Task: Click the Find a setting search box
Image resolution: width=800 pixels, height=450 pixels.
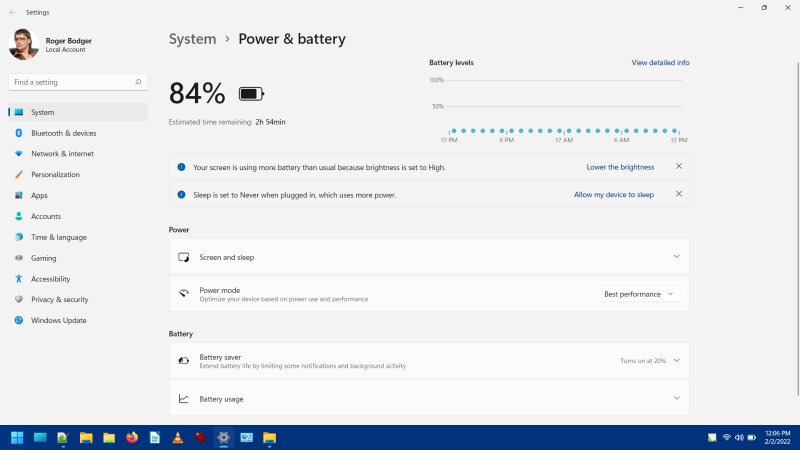Action: (75, 81)
